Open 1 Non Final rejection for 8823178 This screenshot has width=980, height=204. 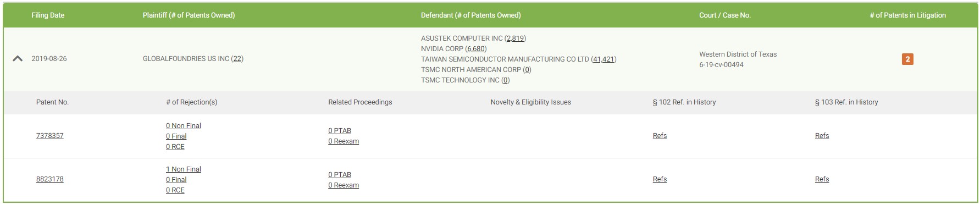184,169
